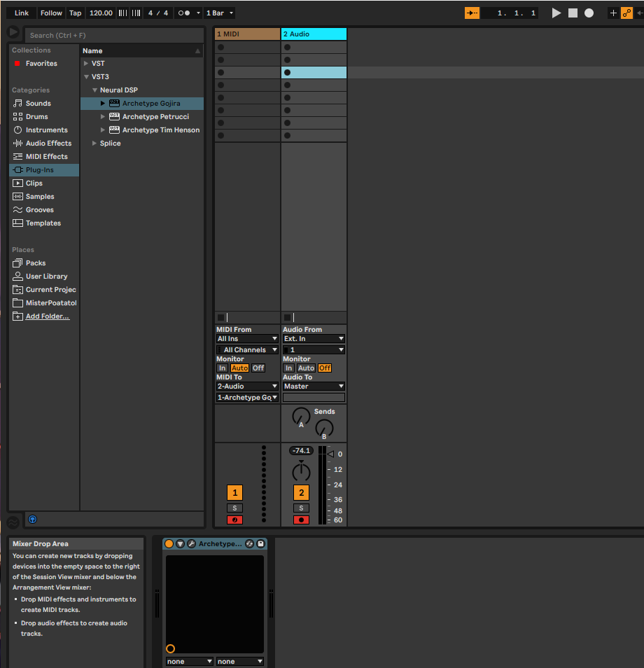Toggle the Follow song position button
This screenshot has width=644, height=668.
point(472,13)
